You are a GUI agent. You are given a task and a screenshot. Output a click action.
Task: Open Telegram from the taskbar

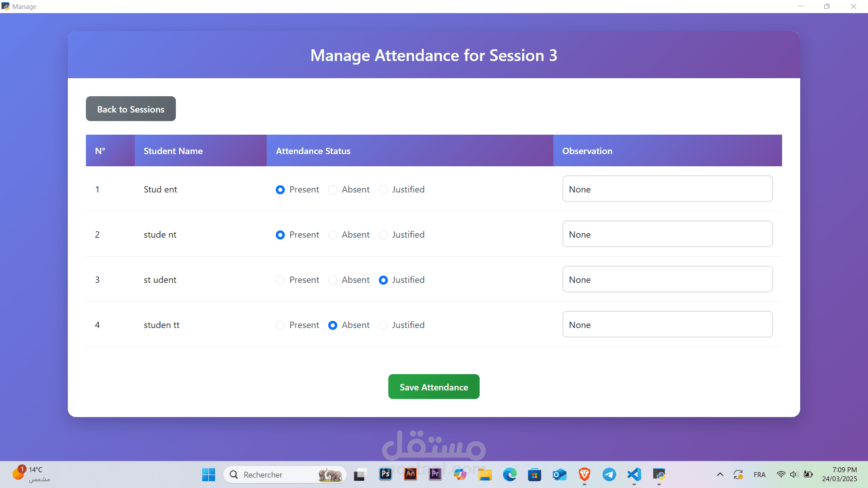click(609, 474)
